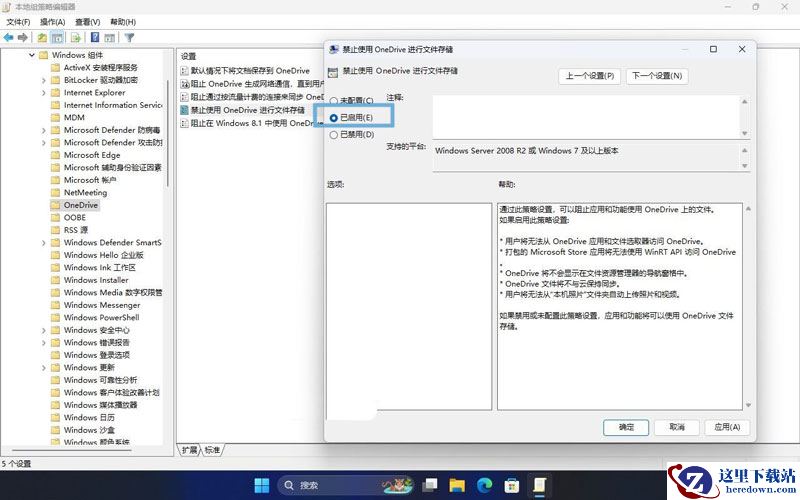The height and width of the screenshot is (500, 800).
Task: Go back using the blue Back arrow
Action: (8, 37)
